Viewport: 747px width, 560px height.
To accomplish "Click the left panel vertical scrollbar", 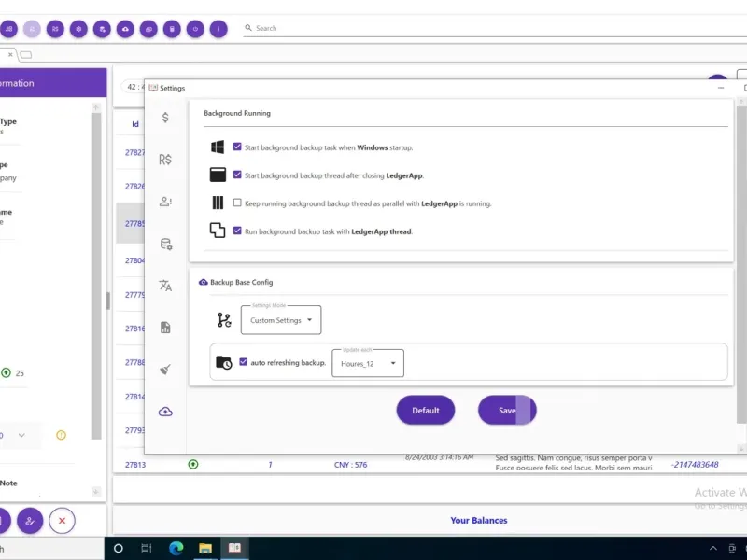I will pos(96,276).
